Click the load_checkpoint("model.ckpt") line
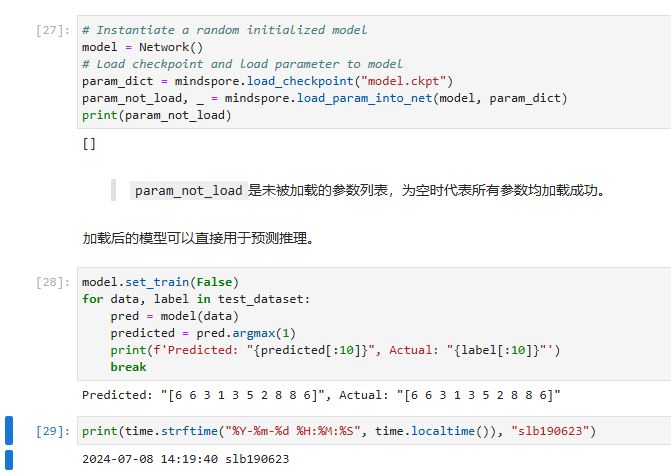 point(267,81)
